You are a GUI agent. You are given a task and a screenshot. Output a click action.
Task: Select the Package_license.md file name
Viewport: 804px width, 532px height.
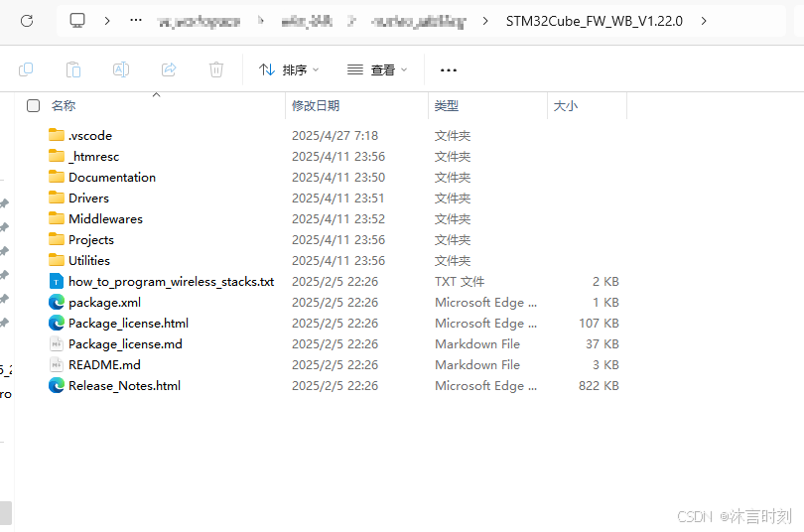tap(125, 343)
